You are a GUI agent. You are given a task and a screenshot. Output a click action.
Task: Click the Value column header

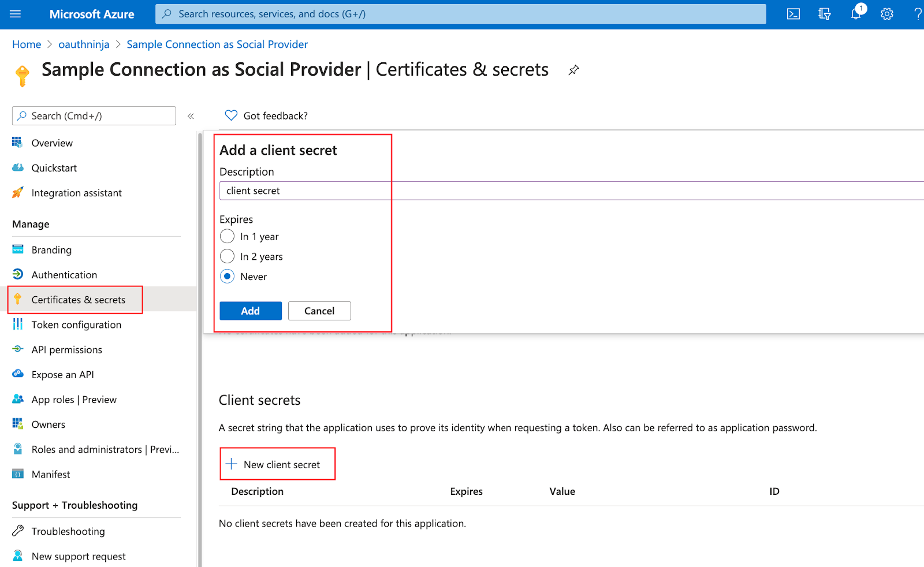(x=562, y=491)
